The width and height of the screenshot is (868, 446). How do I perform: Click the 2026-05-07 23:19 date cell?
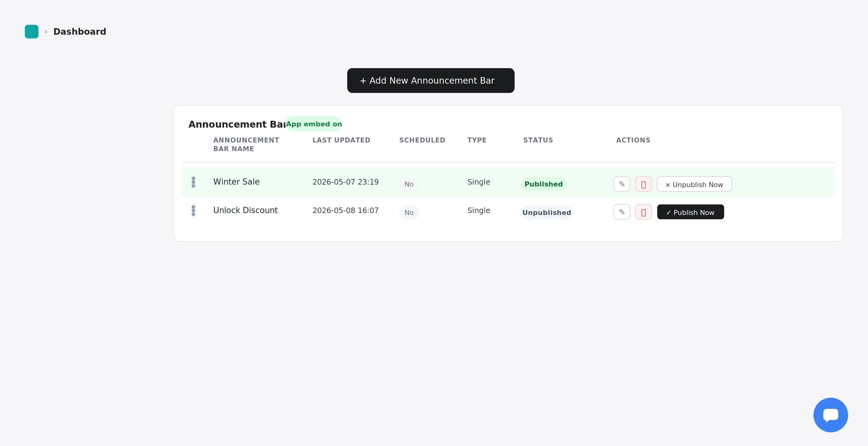click(x=345, y=182)
